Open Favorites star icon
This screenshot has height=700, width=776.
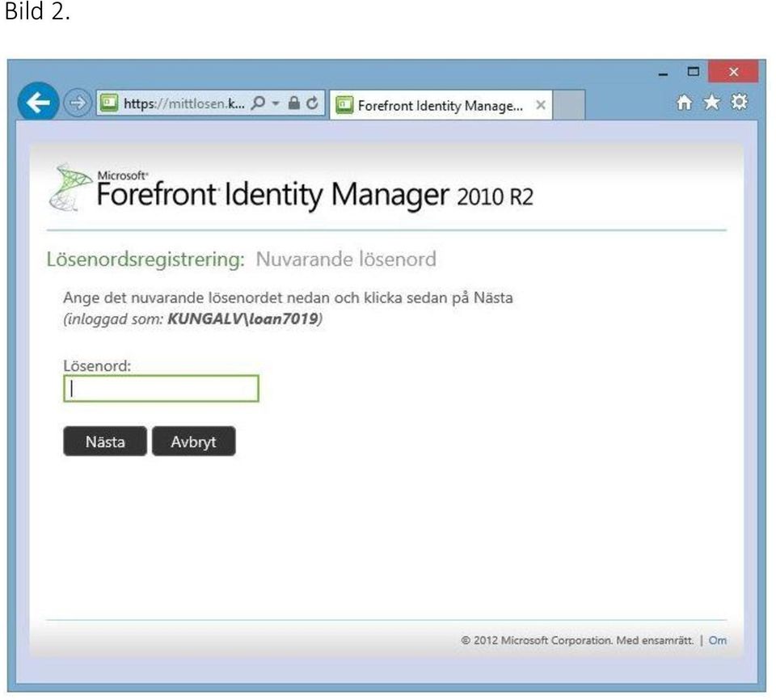coord(711,102)
